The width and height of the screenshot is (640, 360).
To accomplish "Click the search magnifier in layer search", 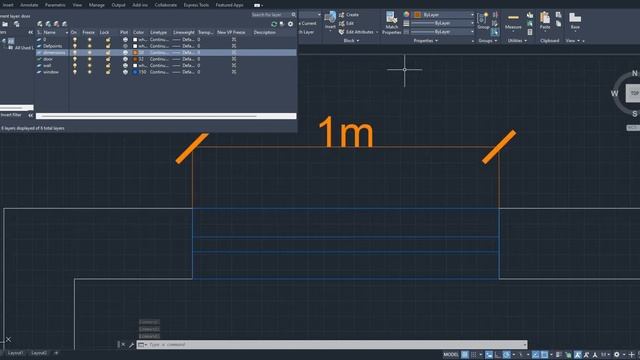I will click(293, 14).
